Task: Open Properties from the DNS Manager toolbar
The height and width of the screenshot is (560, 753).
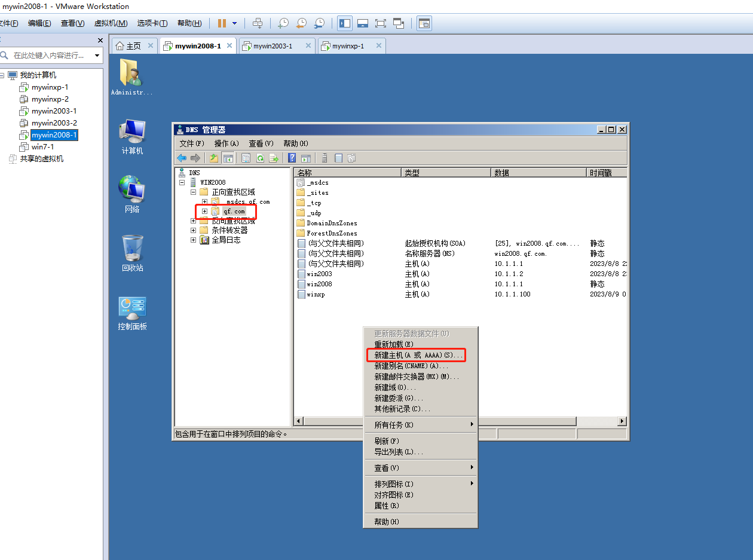Action: pos(246,158)
